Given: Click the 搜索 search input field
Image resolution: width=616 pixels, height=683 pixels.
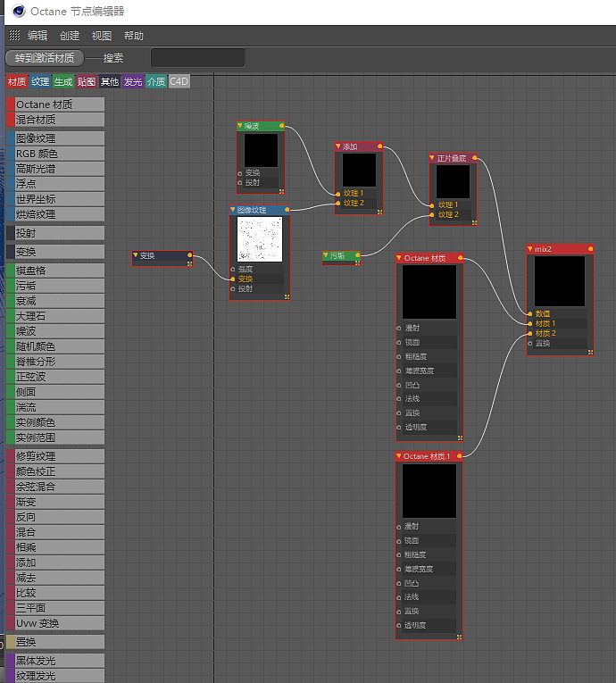Looking at the screenshot, I should point(198,58).
